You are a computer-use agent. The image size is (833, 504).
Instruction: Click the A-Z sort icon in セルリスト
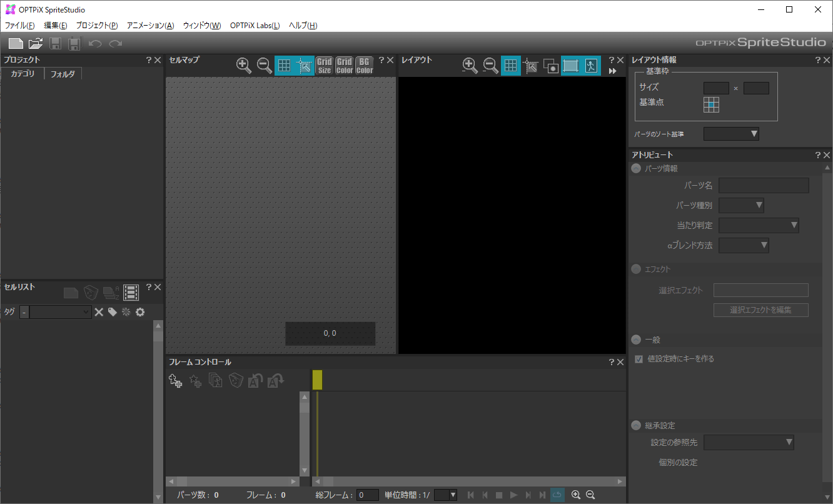pyautogui.click(x=111, y=293)
